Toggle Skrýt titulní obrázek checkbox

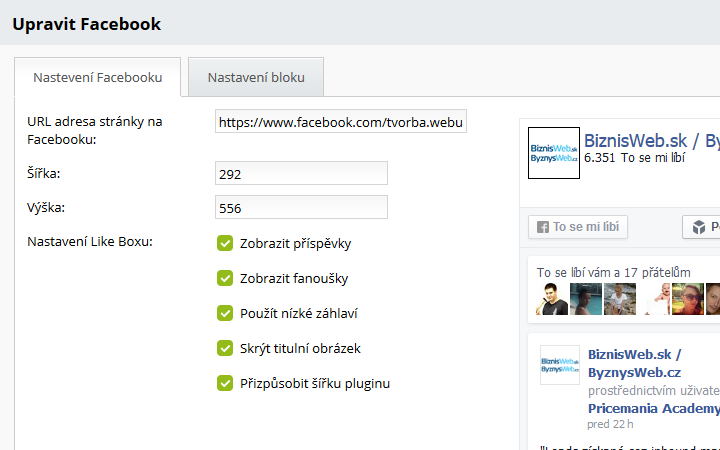click(x=225, y=348)
